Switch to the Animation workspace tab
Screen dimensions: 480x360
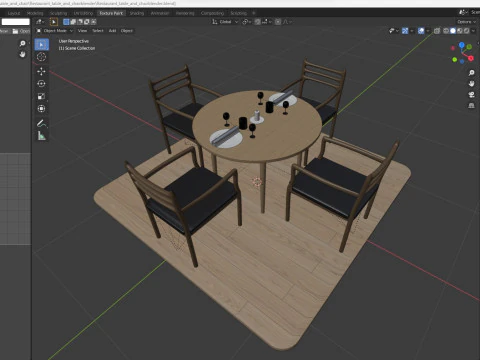pyautogui.click(x=160, y=13)
